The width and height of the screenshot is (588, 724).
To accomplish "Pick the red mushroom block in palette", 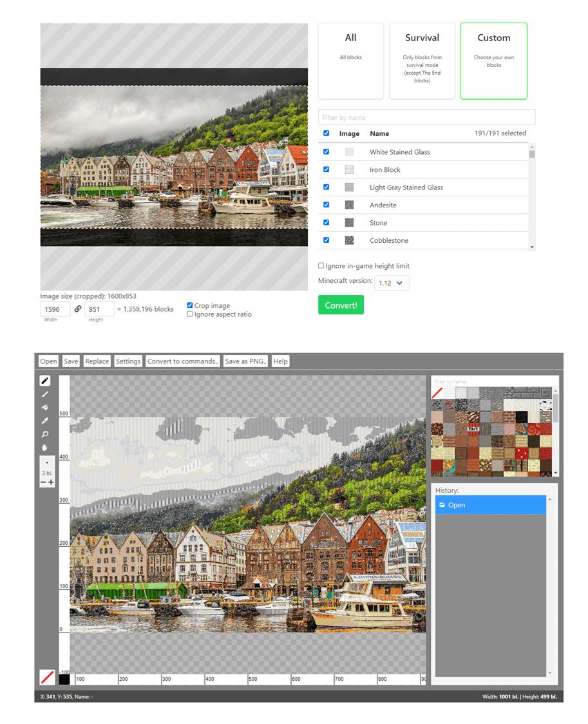I will click(522, 453).
